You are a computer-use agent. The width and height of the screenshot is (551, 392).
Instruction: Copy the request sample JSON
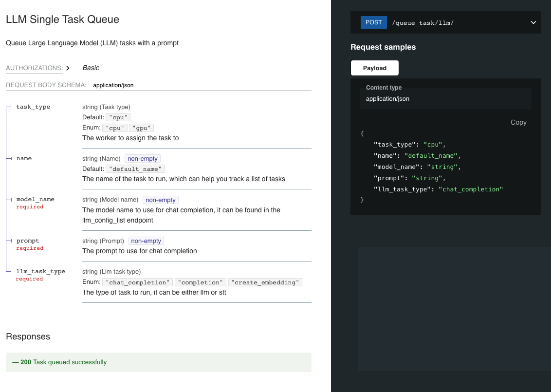(518, 122)
